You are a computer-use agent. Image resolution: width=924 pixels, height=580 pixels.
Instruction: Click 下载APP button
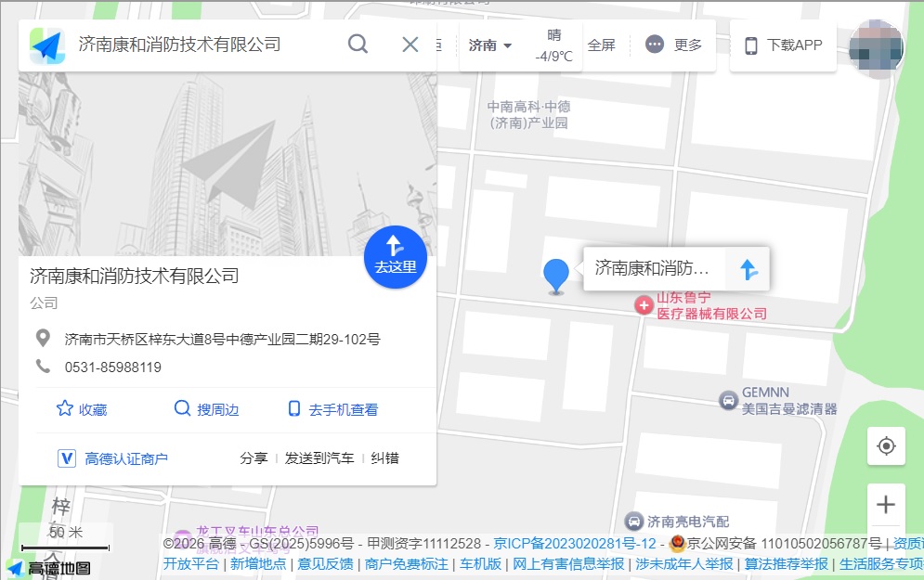[784, 45]
